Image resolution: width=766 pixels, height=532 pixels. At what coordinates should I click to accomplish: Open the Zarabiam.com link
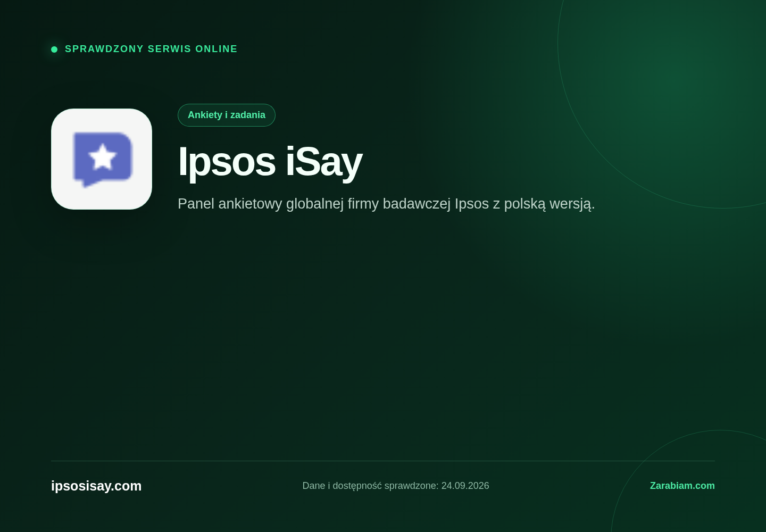tap(682, 486)
